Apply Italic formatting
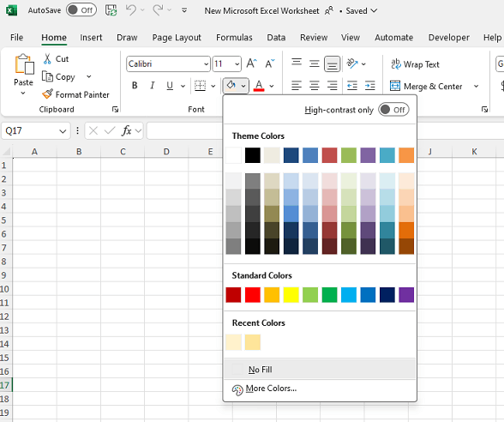Screen dimensions: 504x422 pyautogui.click(x=153, y=86)
